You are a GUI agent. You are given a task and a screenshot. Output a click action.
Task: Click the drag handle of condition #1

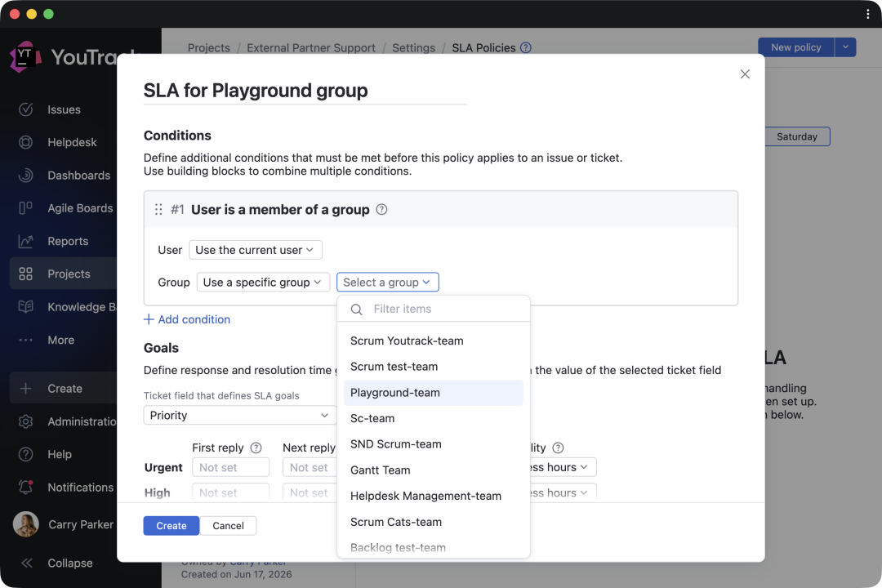click(x=158, y=209)
